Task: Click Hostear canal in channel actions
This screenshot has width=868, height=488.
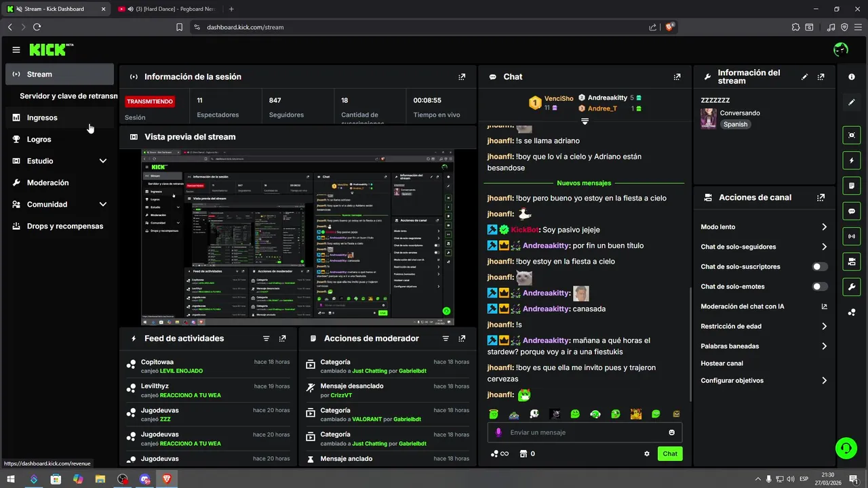Action: (x=722, y=363)
